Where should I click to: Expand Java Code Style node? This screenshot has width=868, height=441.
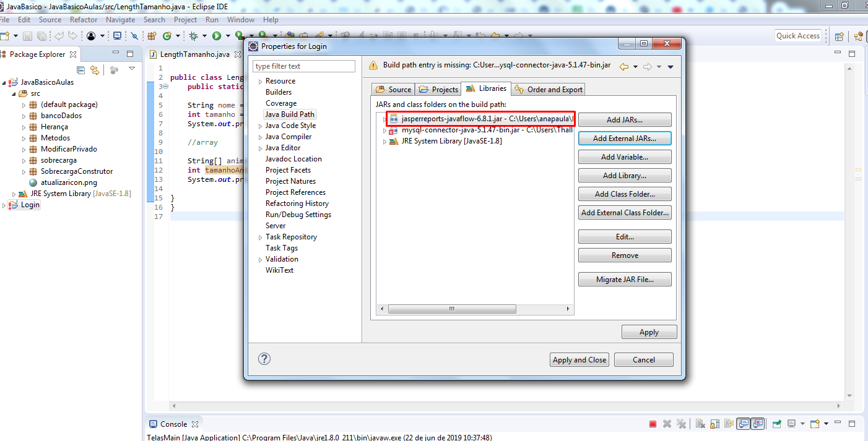pos(260,126)
